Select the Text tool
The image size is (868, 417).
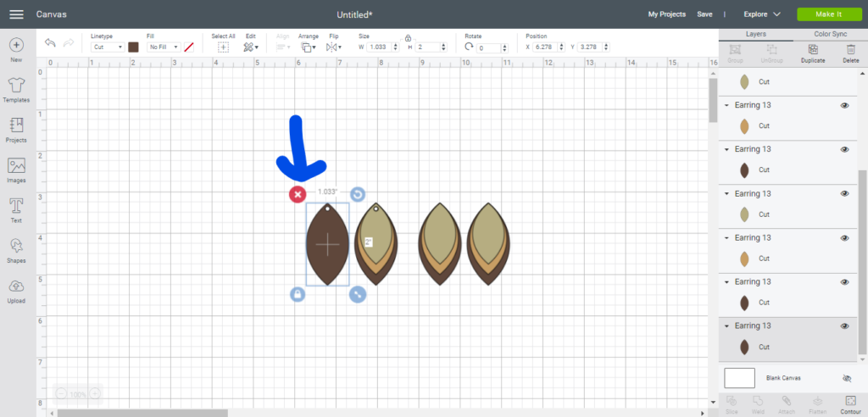pos(16,211)
